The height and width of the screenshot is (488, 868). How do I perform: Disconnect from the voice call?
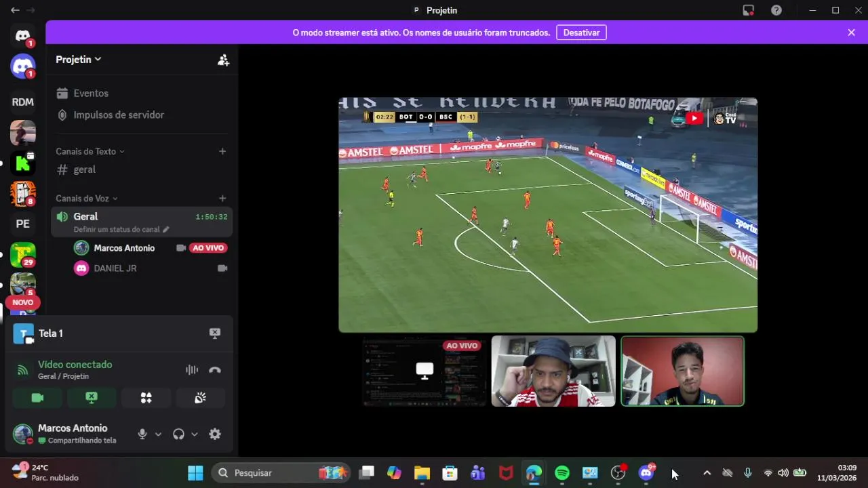pos(215,370)
